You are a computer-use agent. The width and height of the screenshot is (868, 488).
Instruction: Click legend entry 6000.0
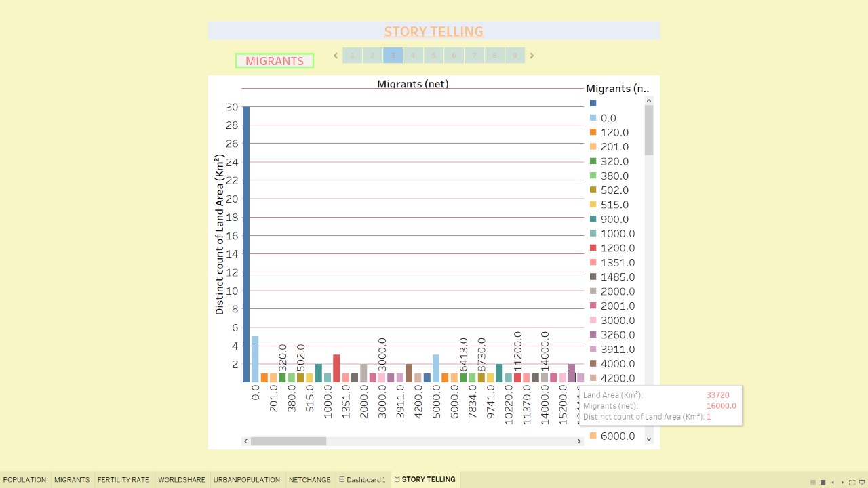618,436
